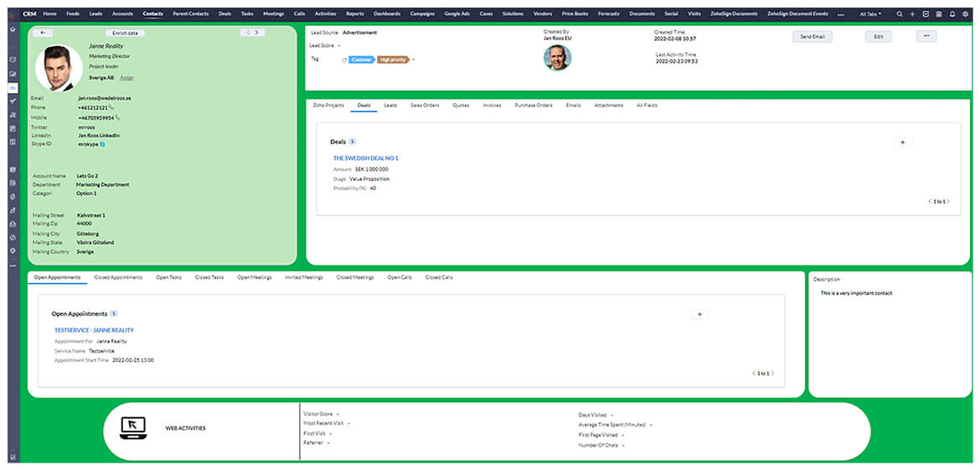Viewport: 980px width, 470px height.
Task: Click the Assign link beside Sverige AB
Action: tap(126, 78)
